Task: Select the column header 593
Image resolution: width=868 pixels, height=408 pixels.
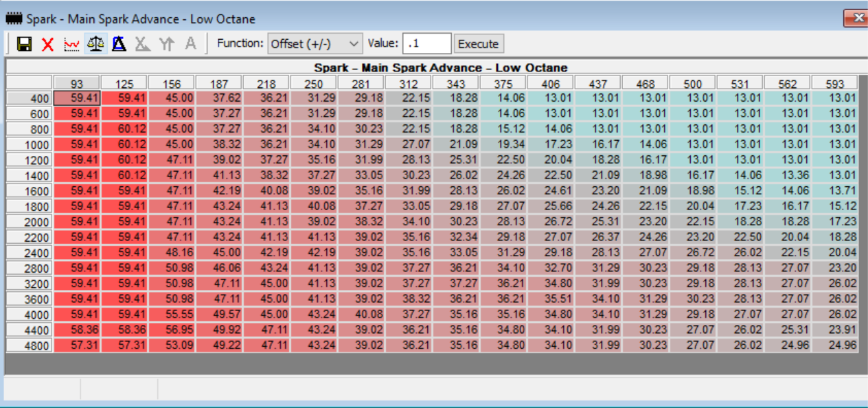Action: click(x=835, y=84)
